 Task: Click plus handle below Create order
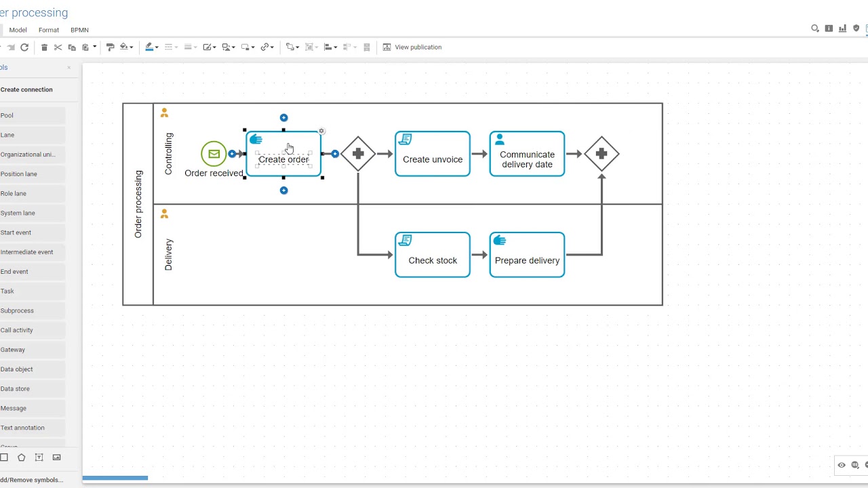coord(283,190)
